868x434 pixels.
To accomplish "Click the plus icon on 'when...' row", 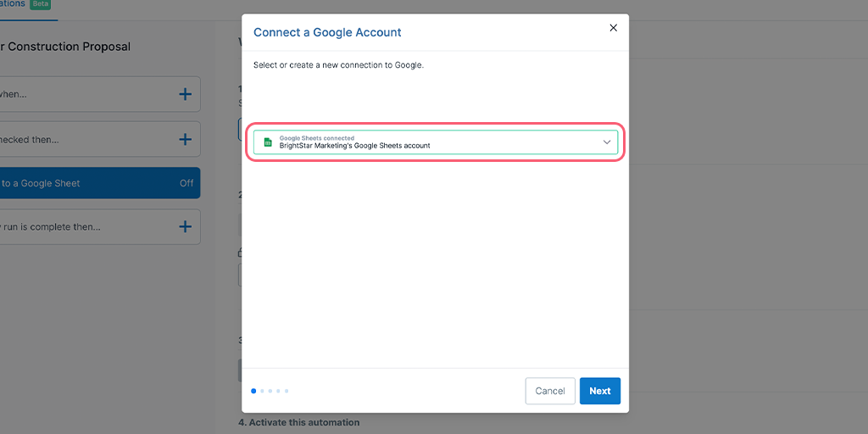I will 186,94.
